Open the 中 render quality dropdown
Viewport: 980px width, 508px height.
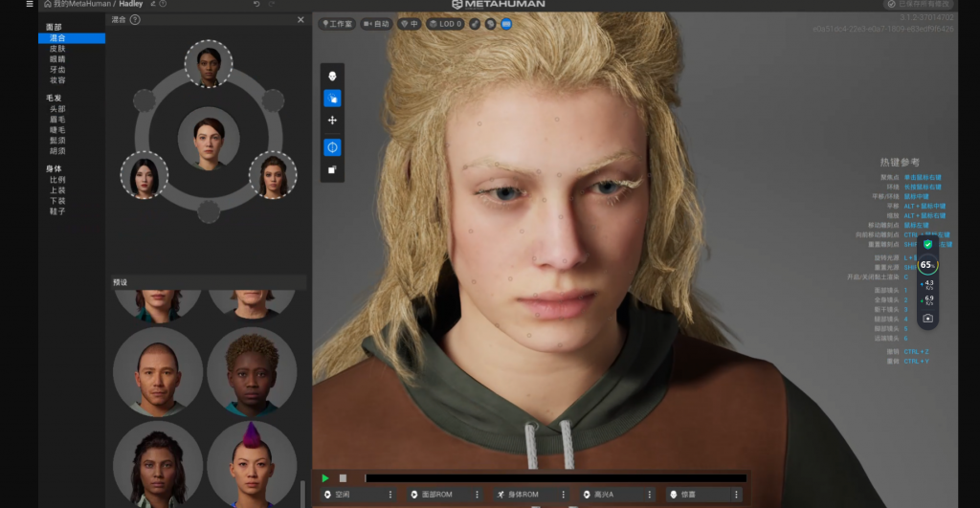coord(410,24)
